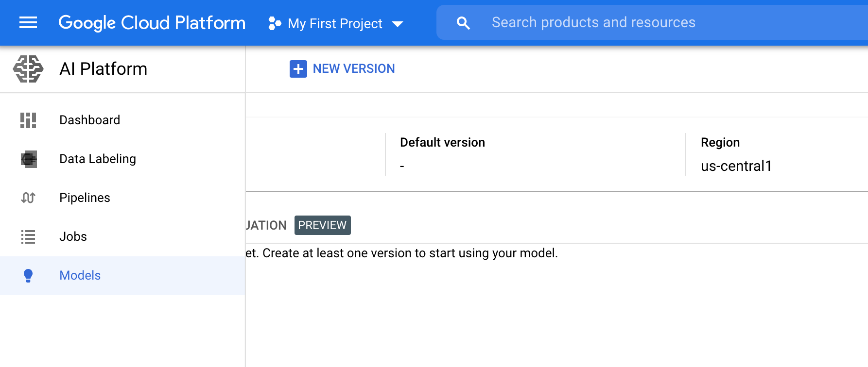Screen dimensions: 868x367
Task: Open the My First Project selector
Action: click(x=335, y=23)
